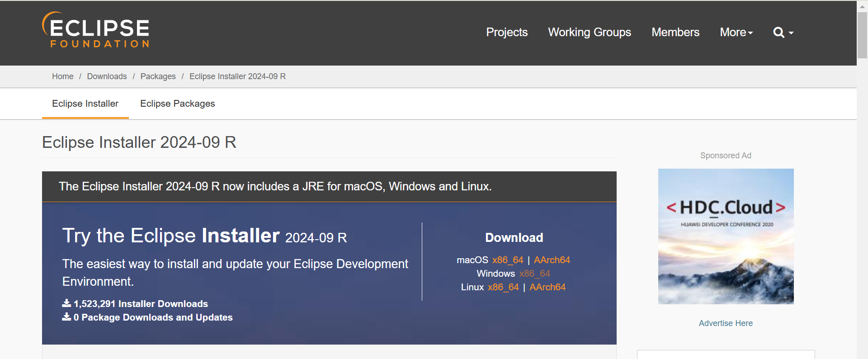Click the Advertise Here link
The height and width of the screenshot is (359, 868).
click(x=726, y=323)
